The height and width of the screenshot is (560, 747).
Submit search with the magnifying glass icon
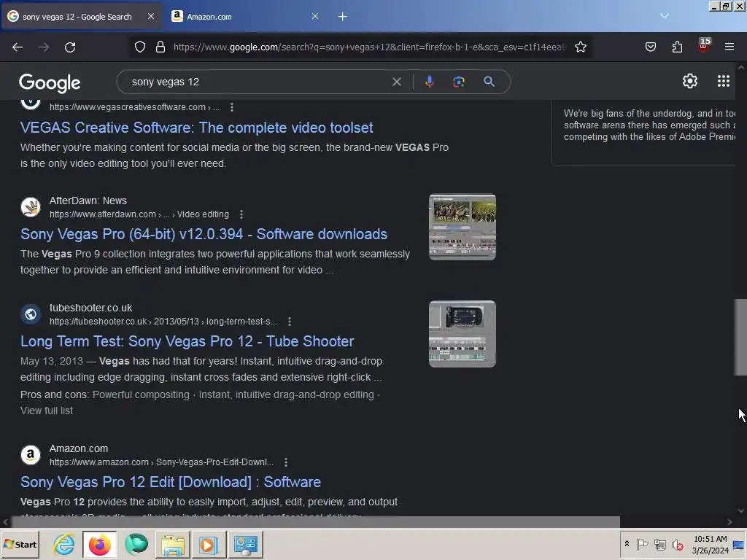pyautogui.click(x=489, y=82)
